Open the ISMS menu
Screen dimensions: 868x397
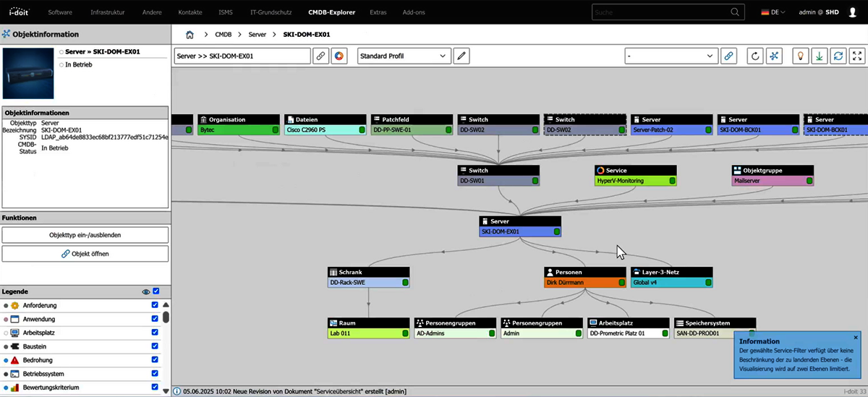(225, 12)
